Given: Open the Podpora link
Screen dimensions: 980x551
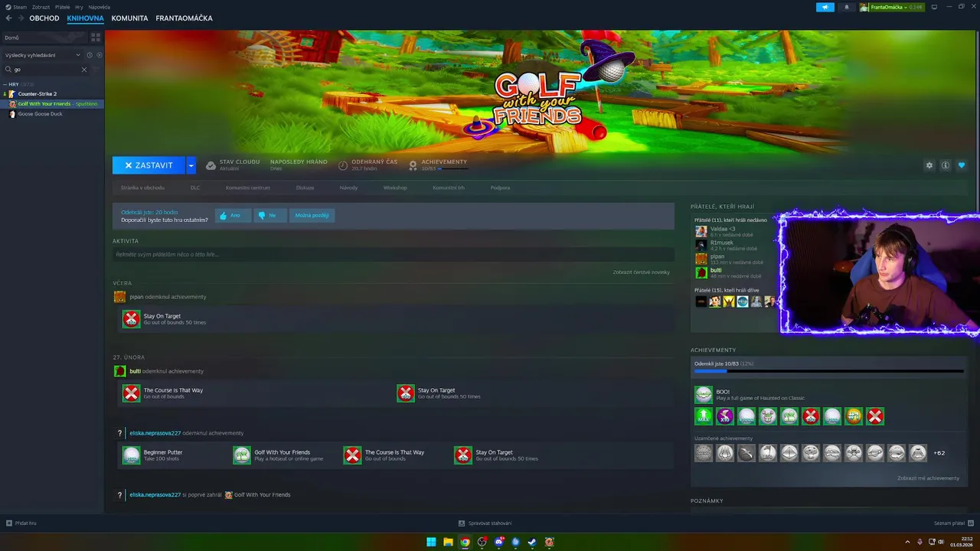Looking at the screenshot, I should point(500,187).
